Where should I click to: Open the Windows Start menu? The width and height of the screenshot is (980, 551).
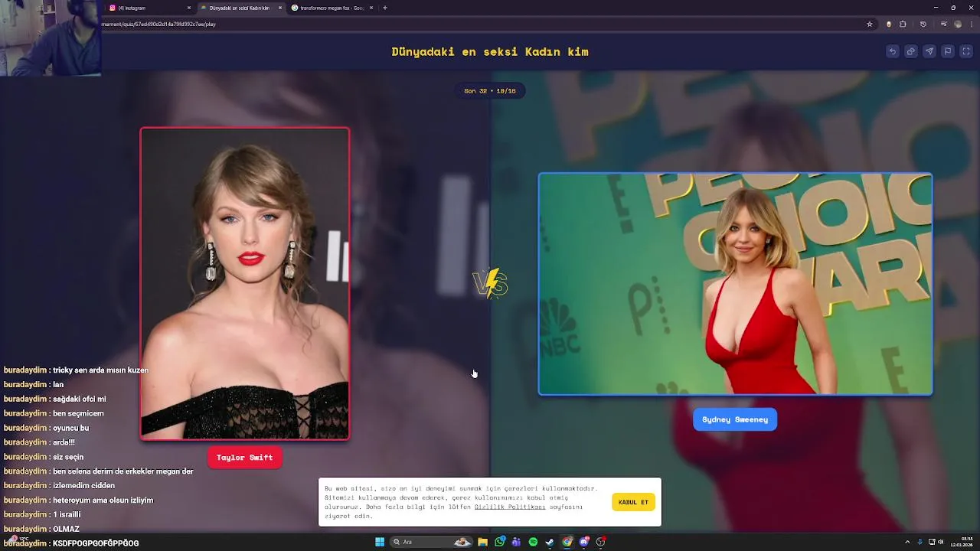pyautogui.click(x=380, y=542)
